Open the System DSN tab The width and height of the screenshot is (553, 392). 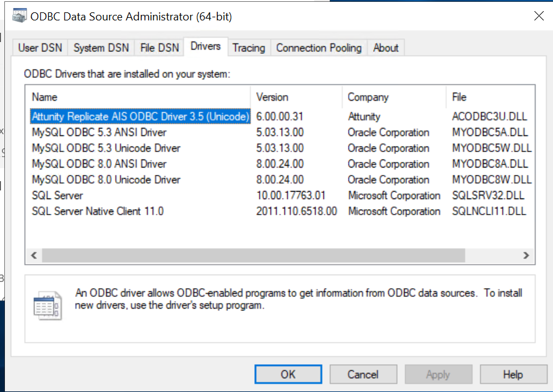coord(101,48)
